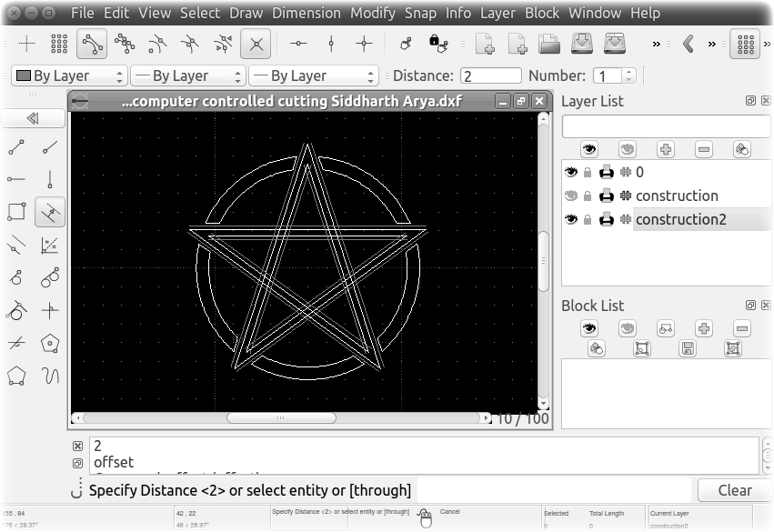Toggle snap to center button
The image size is (774, 532).
[157, 44]
